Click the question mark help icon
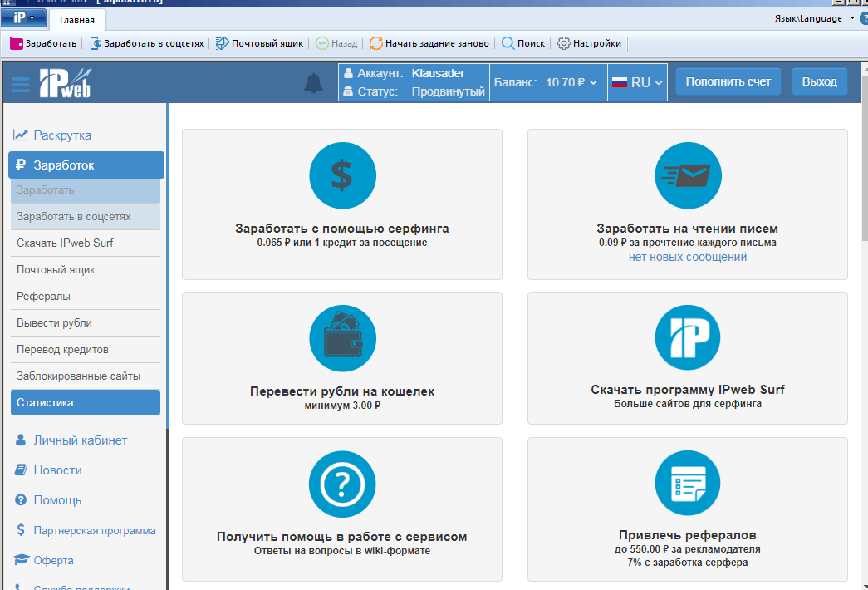 tap(342, 484)
